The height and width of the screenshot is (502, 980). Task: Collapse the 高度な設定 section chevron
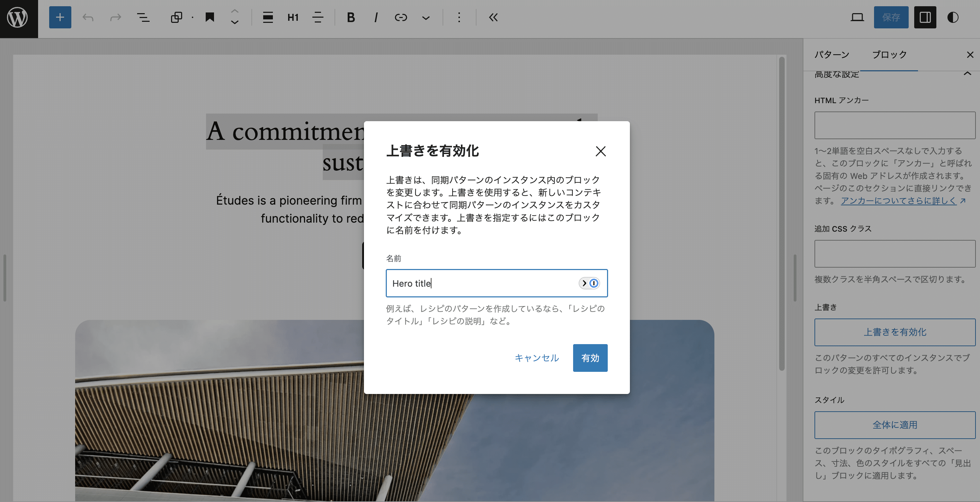tap(967, 73)
